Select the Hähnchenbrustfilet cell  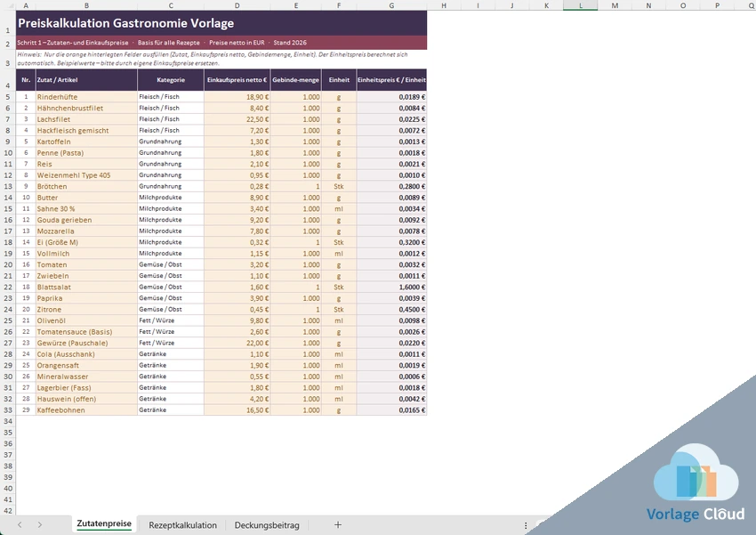coord(86,108)
